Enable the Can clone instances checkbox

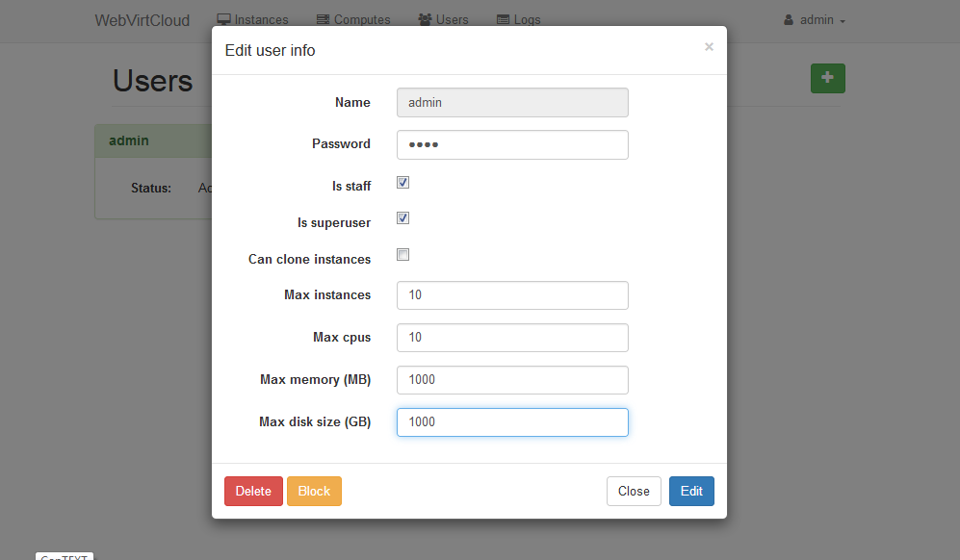pos(403,255)
